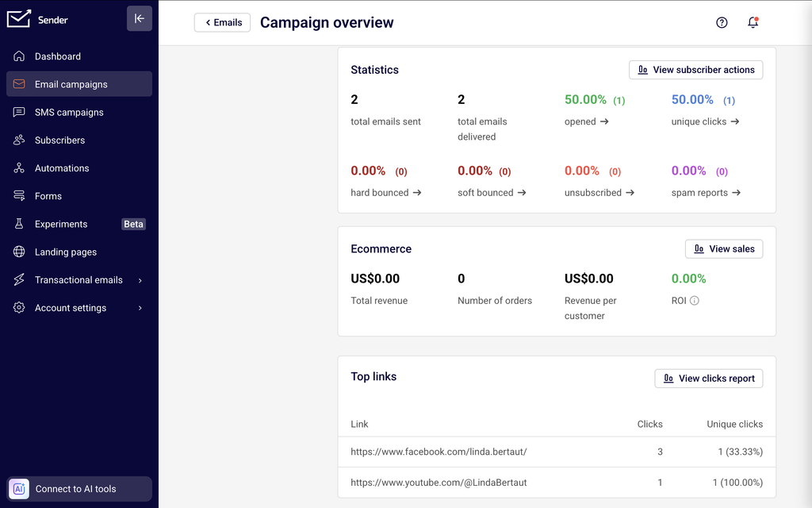Click the arrow next to unsubscribed
The width and height of the screenshot is (812, 508).
coord(630,192)
